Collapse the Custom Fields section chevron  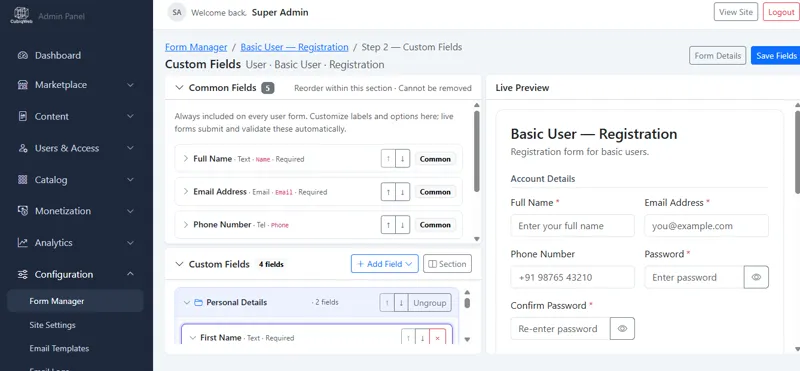coord(179,264)
